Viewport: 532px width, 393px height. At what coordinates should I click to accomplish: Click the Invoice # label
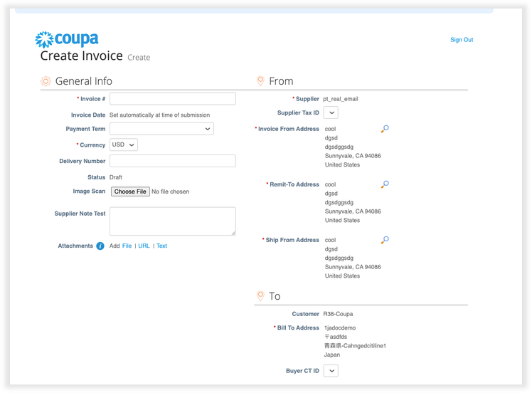pos(91,99)
